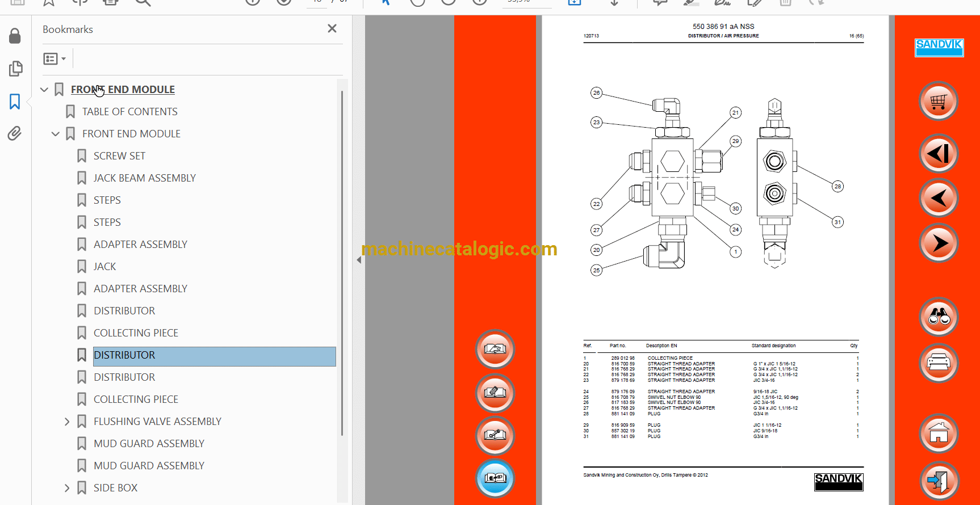Screen dimensions: 980x505
Task: Click the Sandvik logo on orange sidebar
Action: (x=939, y=48)
